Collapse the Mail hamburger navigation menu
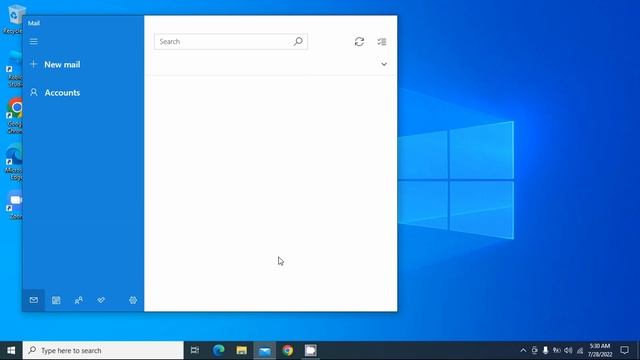Viewport: 640px width, 360px height. [x=33, y=42]
